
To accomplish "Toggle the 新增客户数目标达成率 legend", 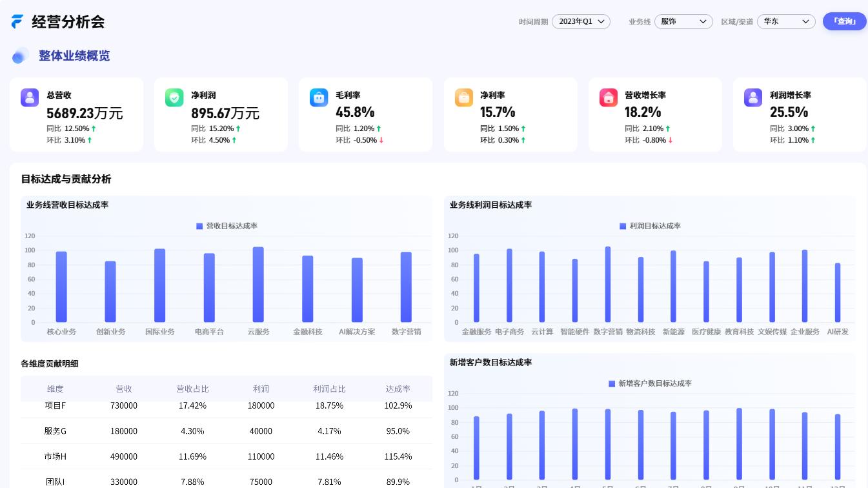I will coord(650,383).
